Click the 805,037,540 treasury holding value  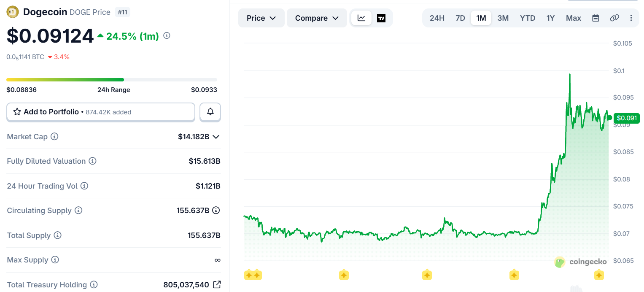click(186, 285)
